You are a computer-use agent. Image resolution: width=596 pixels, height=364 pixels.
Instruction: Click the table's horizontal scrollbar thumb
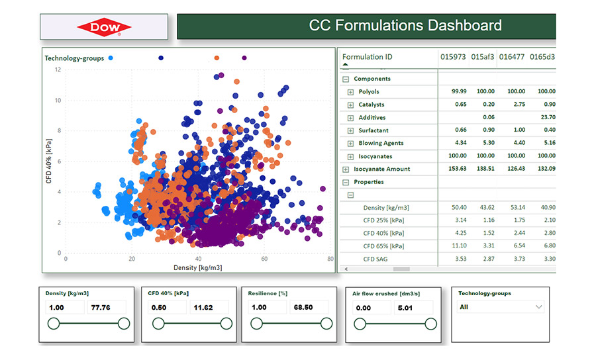pyautogui.click(x=401, y=269)
